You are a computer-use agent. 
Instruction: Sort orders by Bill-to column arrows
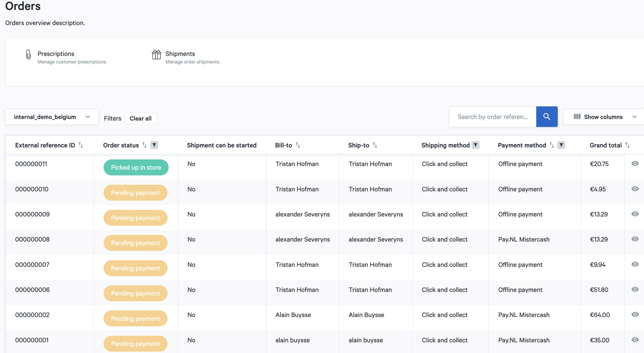(298, 145)
